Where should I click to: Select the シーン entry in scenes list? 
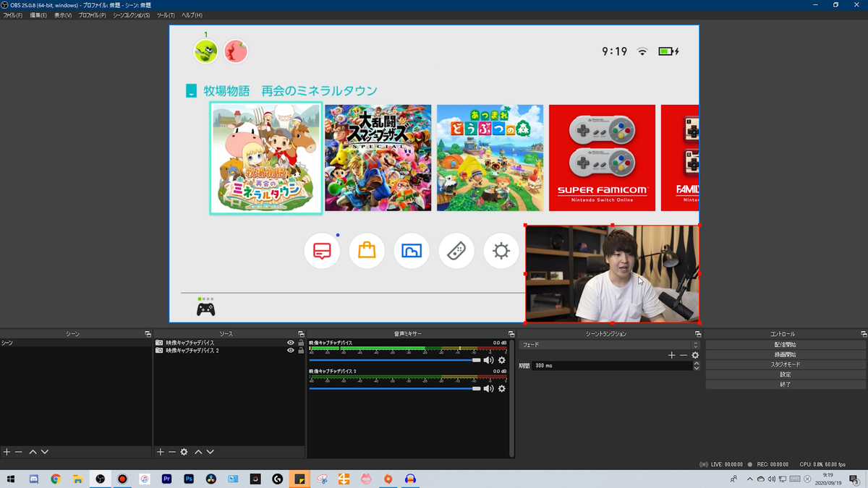tap(75, 343)
